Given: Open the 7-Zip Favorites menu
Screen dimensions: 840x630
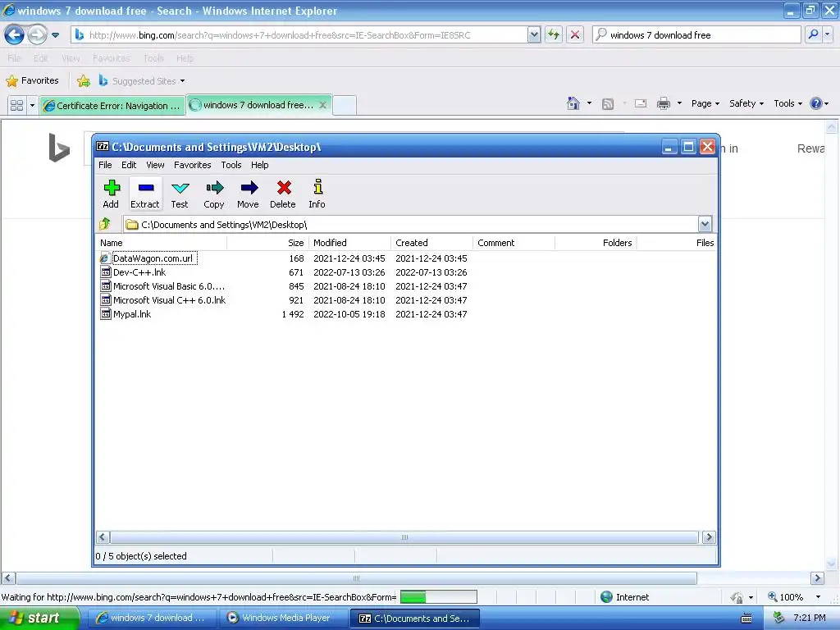Looking at the screenshot, I should coord(192,165).
